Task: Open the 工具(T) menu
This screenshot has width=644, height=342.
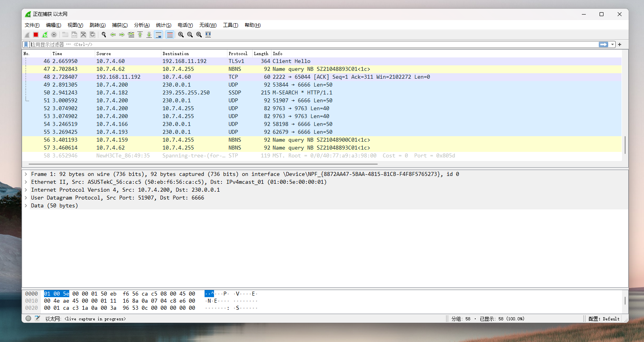Action: pyautogui.click(x=231, y=25)
